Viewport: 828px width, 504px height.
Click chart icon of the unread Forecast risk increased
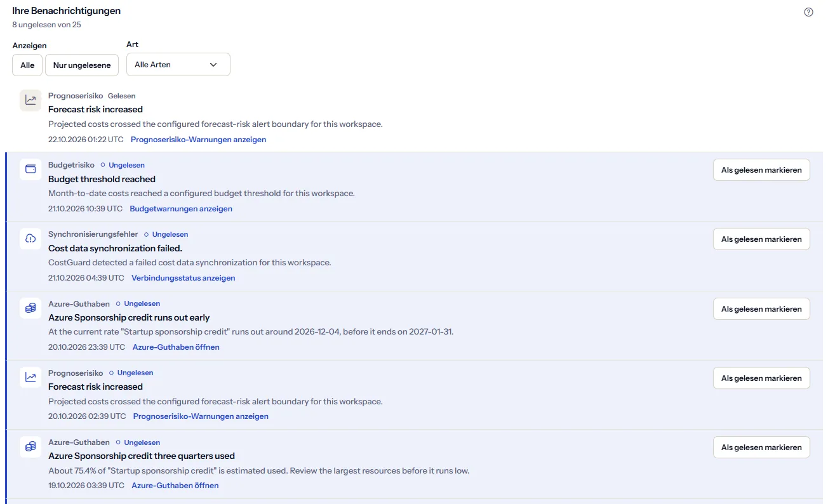point(30,378)
